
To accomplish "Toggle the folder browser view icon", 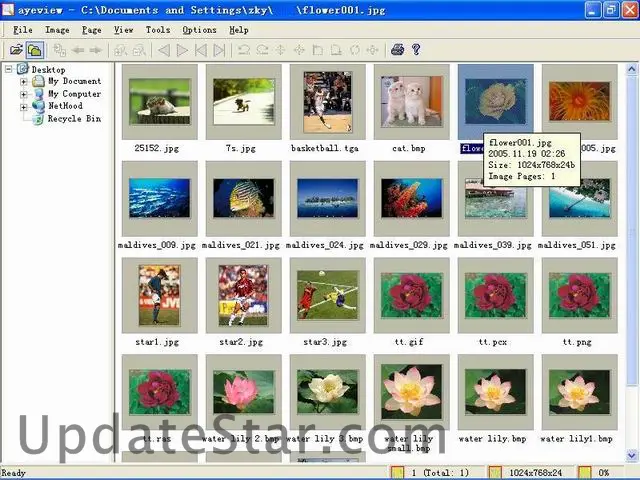I will click(x=34, y=49).
